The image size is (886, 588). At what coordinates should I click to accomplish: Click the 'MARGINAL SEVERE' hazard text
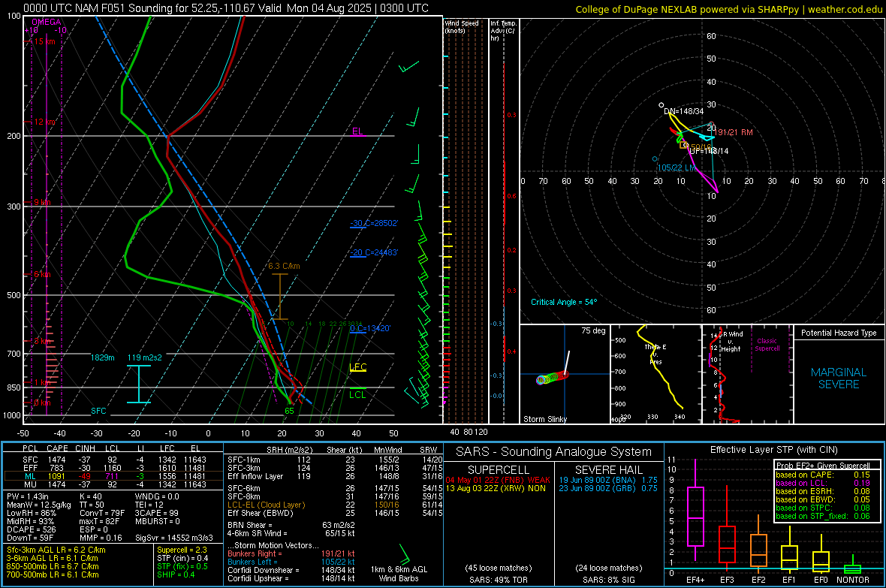[839, 378]
